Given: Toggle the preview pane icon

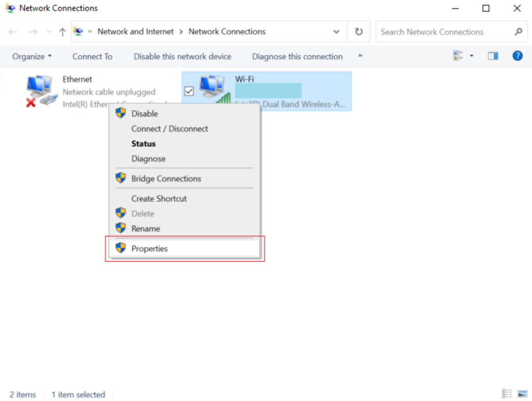Looking at the screenshot, I should (493, 56).
